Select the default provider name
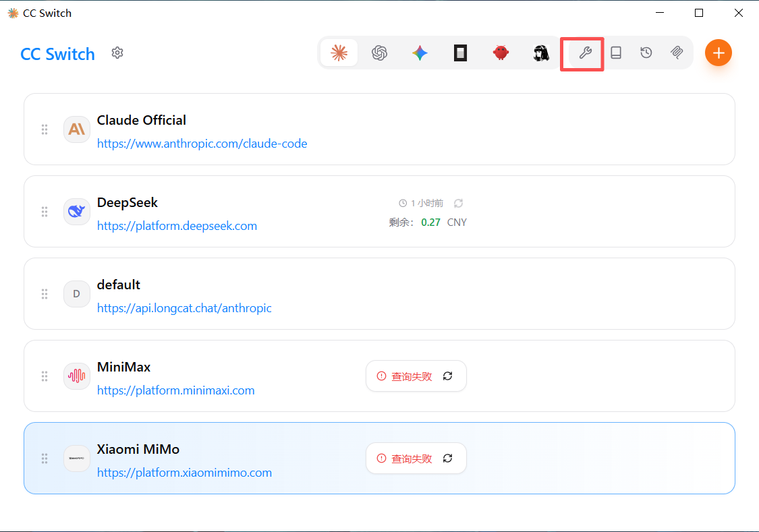 click(119, 285)
